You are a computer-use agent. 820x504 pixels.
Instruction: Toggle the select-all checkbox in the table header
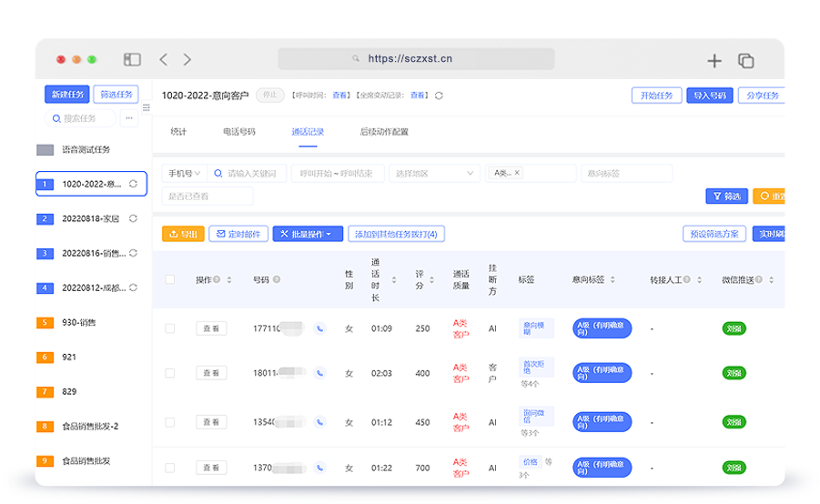coord(170,279)
